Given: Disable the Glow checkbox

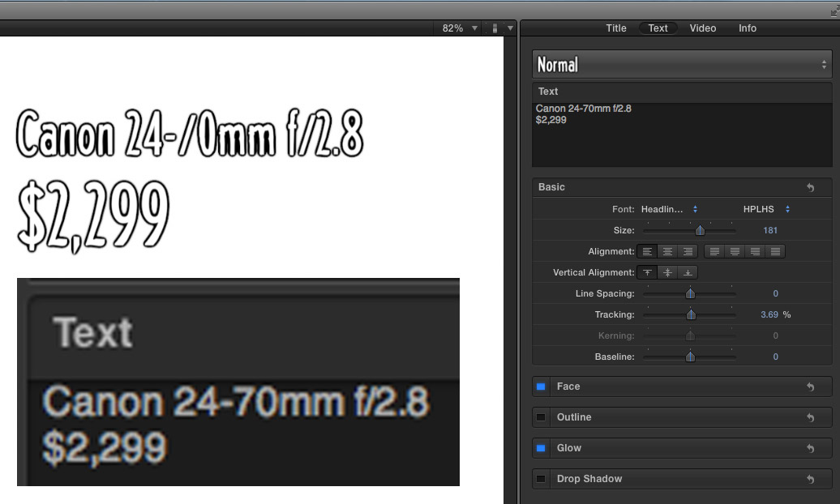Looking at the screenshot, I should click(541, 448).
